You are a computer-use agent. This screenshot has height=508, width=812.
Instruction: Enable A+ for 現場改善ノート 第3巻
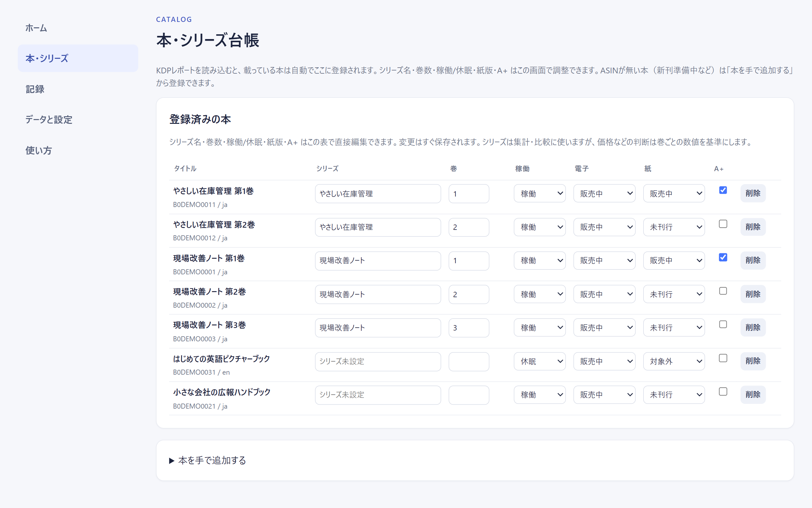(723, 324)
